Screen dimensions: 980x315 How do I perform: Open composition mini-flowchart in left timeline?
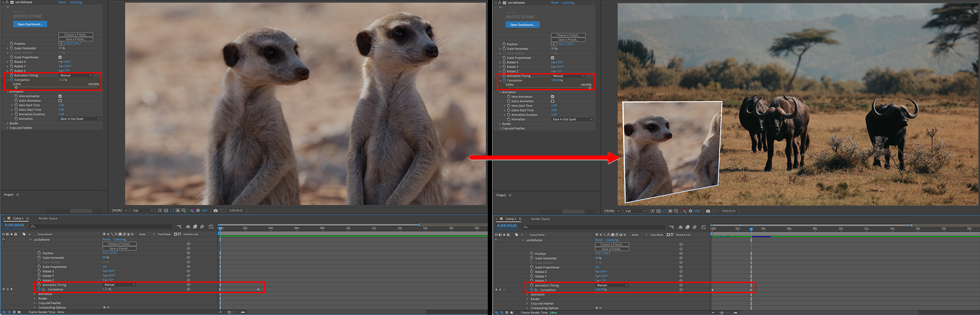point(179,227)
